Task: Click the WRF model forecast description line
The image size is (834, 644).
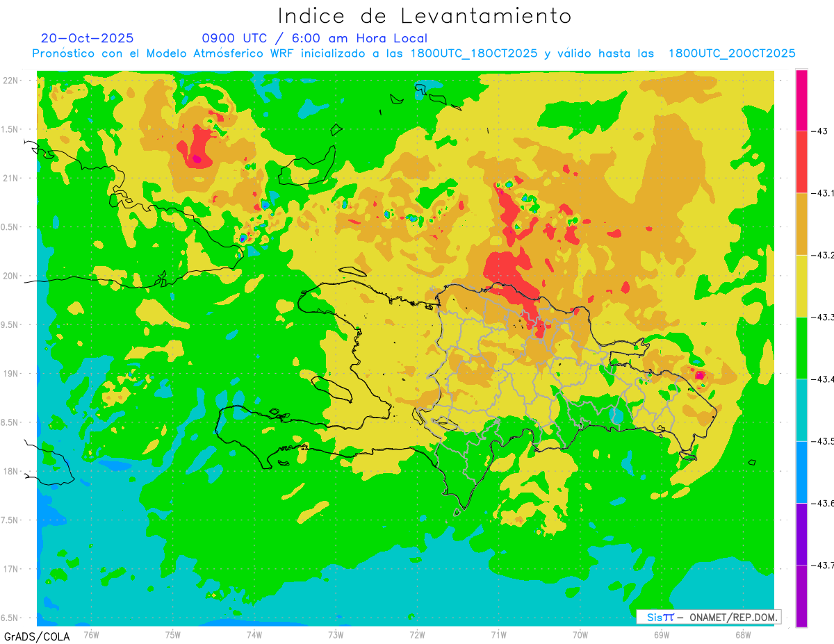Action: (x=414, y=53)
